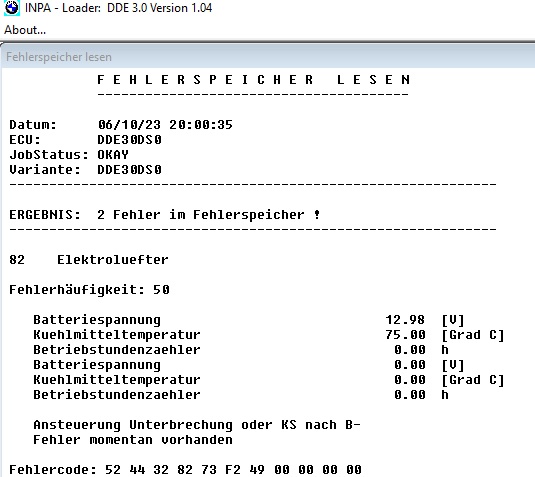Click the ERGEBNIS 2 Fehler im Fehlerspeicher line
Screen dimensions: 535x477
(165, 215)
